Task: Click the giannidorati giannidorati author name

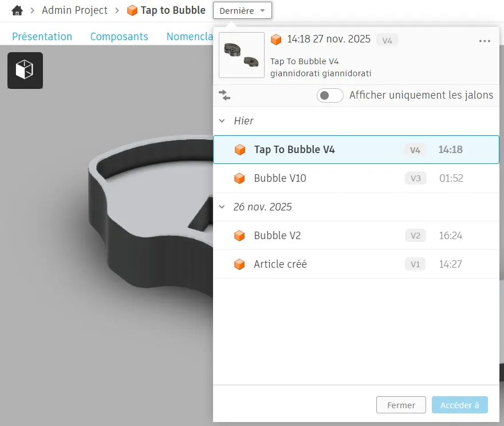Action: click(321, 73)
